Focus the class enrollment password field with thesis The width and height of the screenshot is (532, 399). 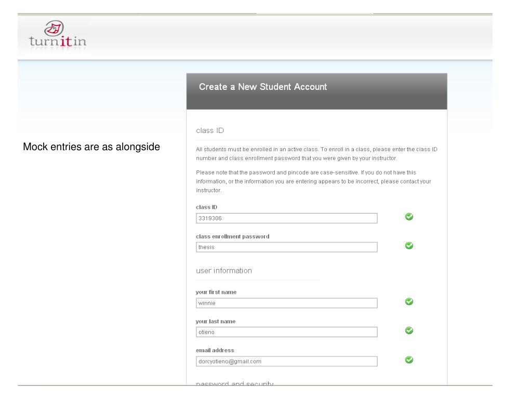(286, 247)
